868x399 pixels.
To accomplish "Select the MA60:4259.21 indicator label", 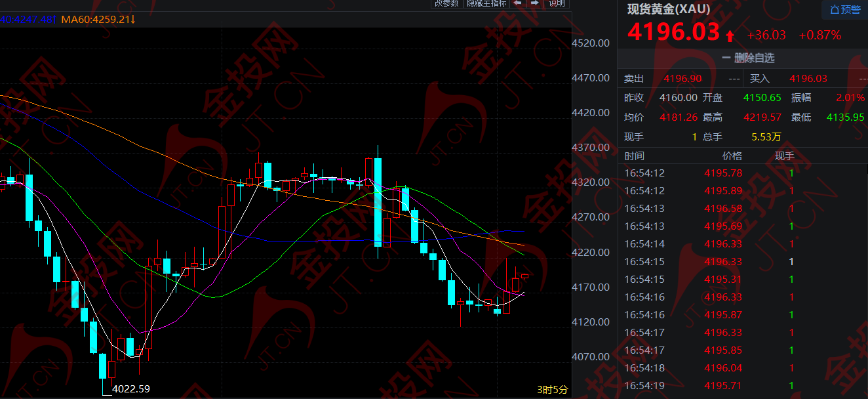I will (x=98, y=20).
